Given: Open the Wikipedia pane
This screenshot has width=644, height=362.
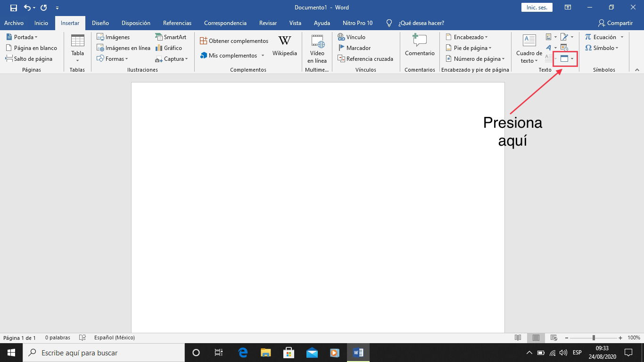Looking at the screenshot, I should tap(284, 47).
